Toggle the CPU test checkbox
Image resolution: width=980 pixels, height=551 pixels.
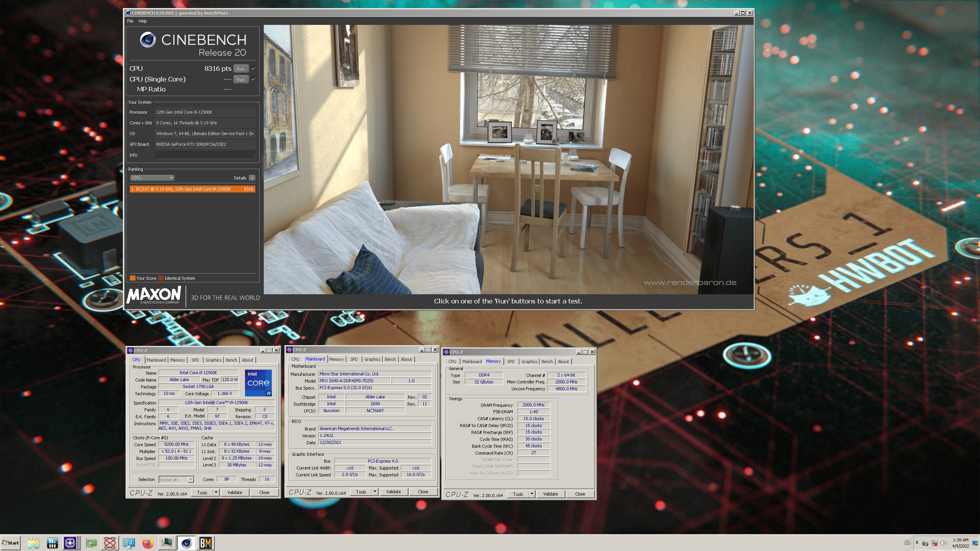253,68
